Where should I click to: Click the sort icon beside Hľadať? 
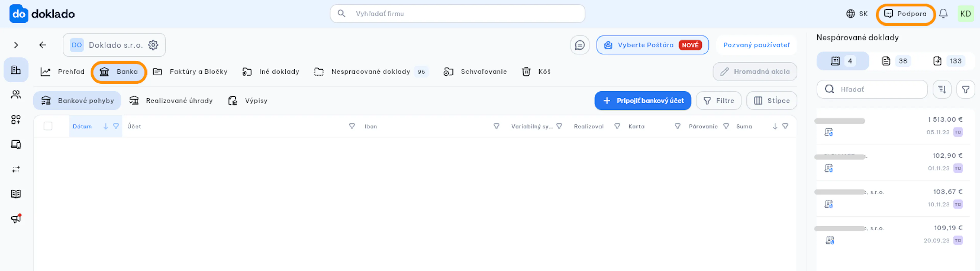(x=941, y=89)
